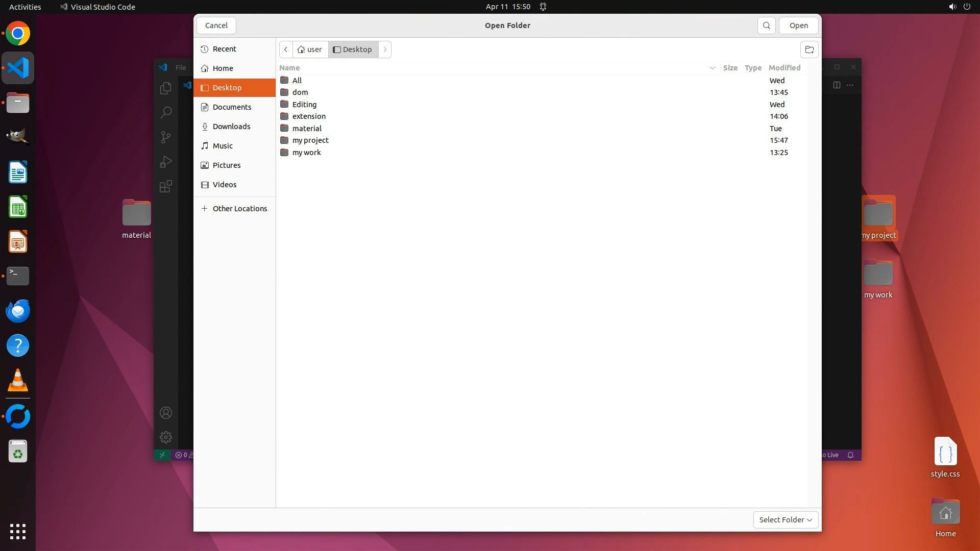Go back with path bar left chevron
This screenshot has width=980, height=551.
click(x=286, y=49)
